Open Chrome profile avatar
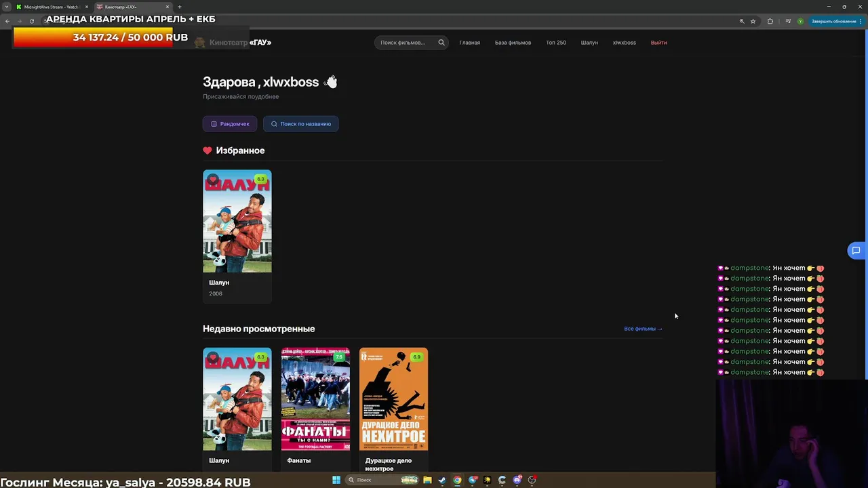This screenshot has height=488, width=868. coord(800,21)
